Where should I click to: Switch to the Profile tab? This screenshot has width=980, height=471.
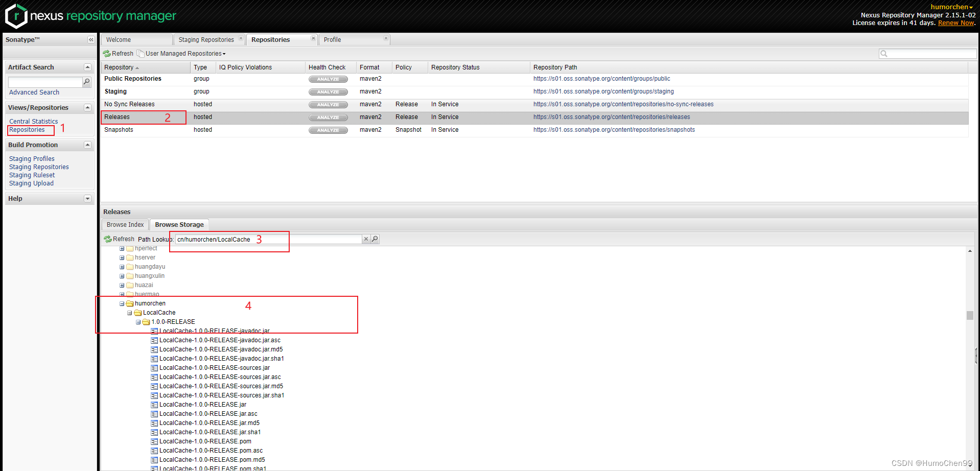click(x=332, y=40)
